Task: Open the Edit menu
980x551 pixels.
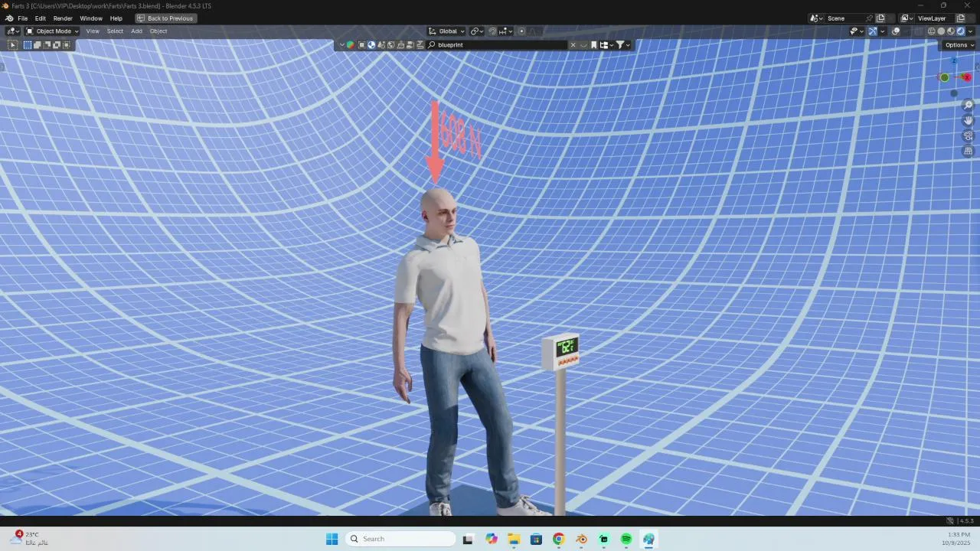Action: tap(40, 18)
